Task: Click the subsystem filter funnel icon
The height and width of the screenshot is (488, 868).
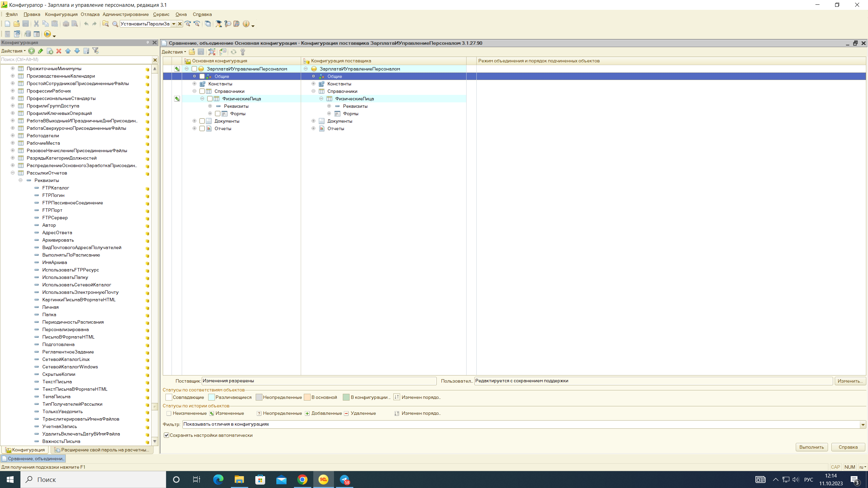Action: [96, 51]
